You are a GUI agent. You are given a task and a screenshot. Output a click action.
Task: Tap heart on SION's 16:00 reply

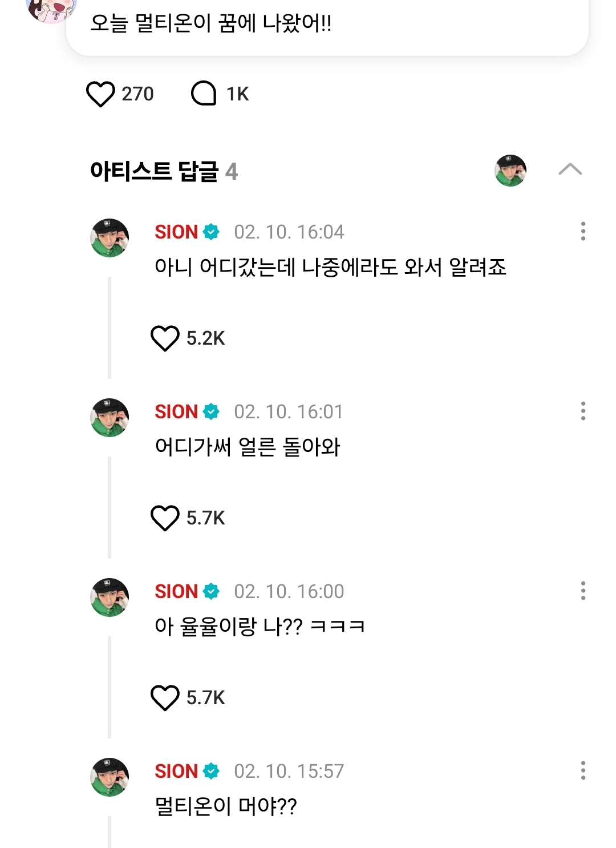[165, 698]
